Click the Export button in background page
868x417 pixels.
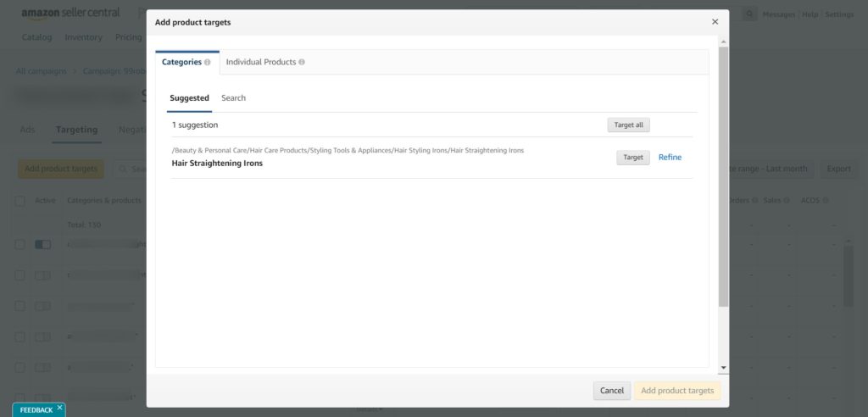click(x=838, y=169)
